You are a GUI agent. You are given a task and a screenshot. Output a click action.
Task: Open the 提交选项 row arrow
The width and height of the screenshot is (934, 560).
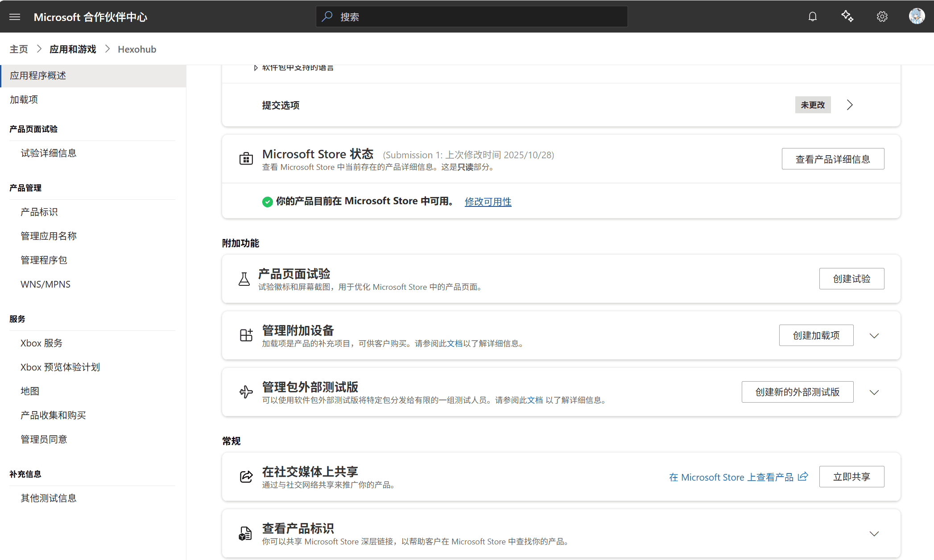coord(850,105)
